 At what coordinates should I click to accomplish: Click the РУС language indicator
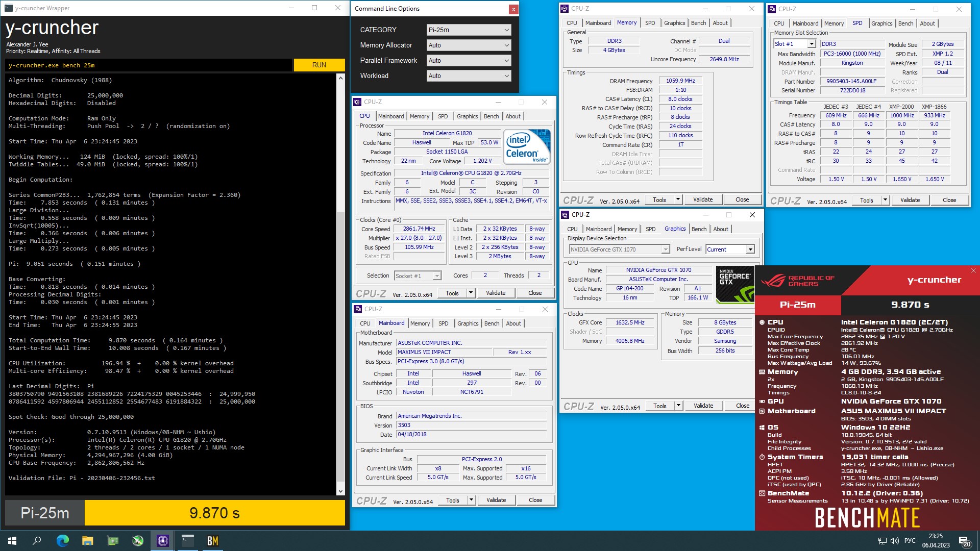pyautogui.click(x=910, y=541)
